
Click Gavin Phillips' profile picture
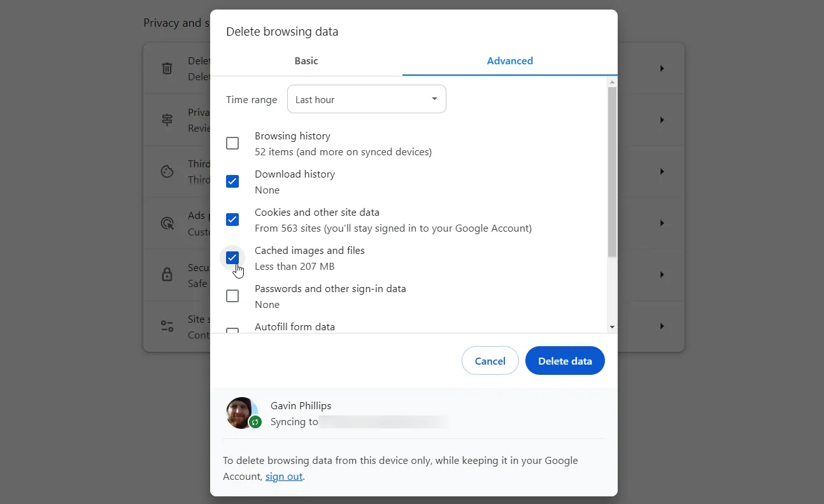point(241,412)
